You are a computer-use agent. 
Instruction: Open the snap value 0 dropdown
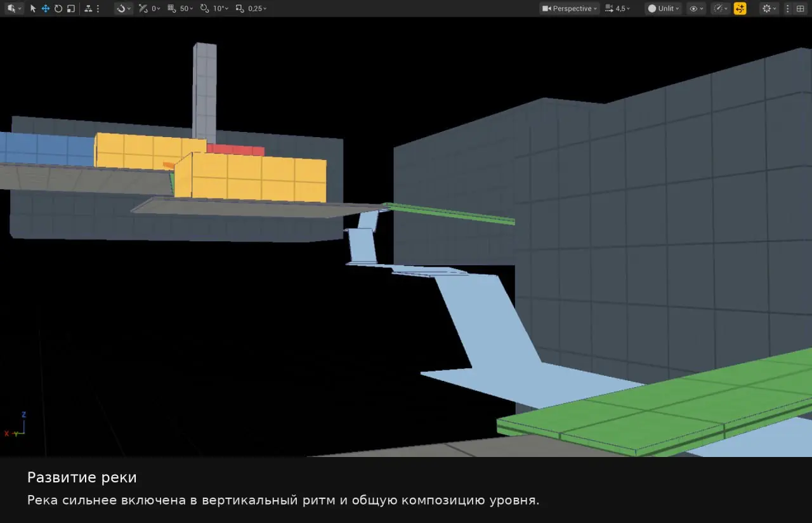coord(156,8)
